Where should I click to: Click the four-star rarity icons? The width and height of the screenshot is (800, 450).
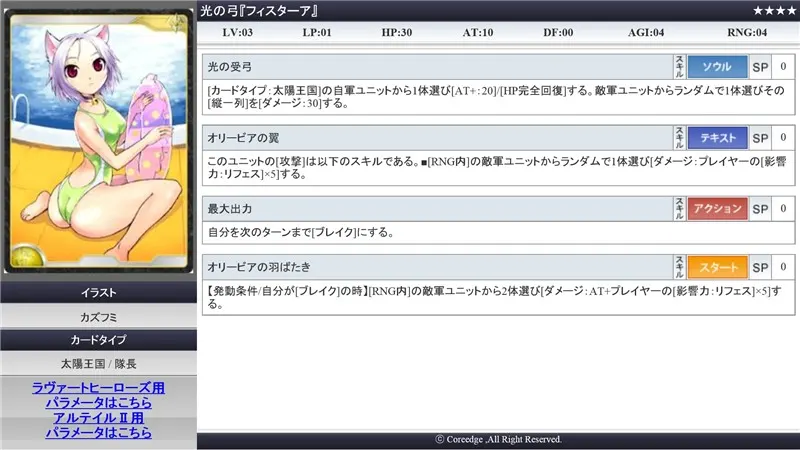point(773,10)
